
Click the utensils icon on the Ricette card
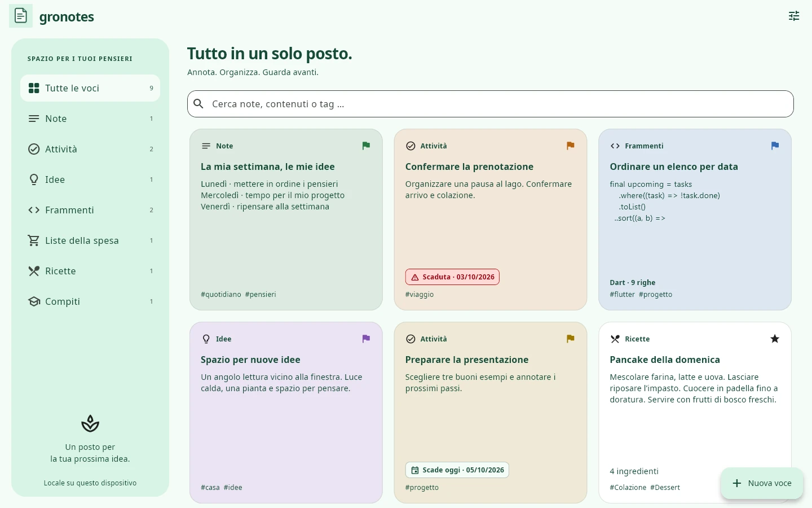point(615,339)
